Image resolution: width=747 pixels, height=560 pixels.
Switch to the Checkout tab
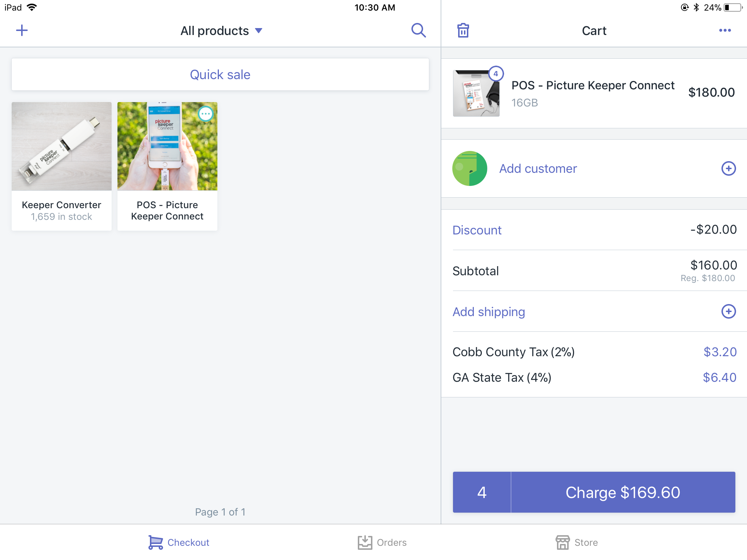click(x=179, y=542)
